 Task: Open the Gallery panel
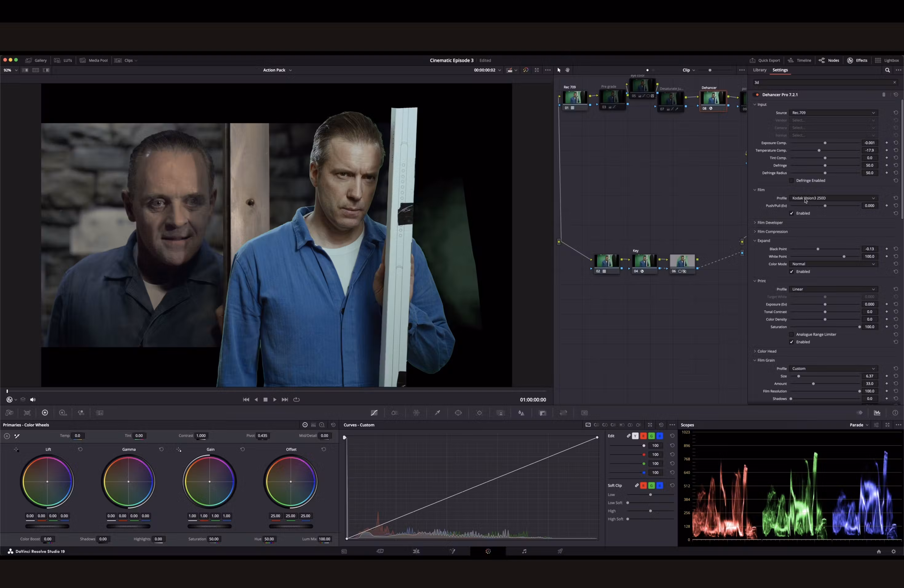coord(36,60)
